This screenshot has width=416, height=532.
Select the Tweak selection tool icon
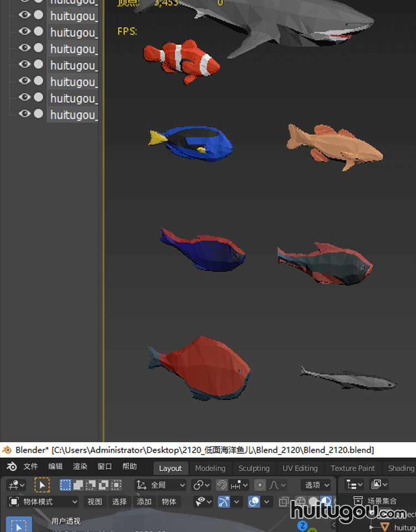click(42, 485)
